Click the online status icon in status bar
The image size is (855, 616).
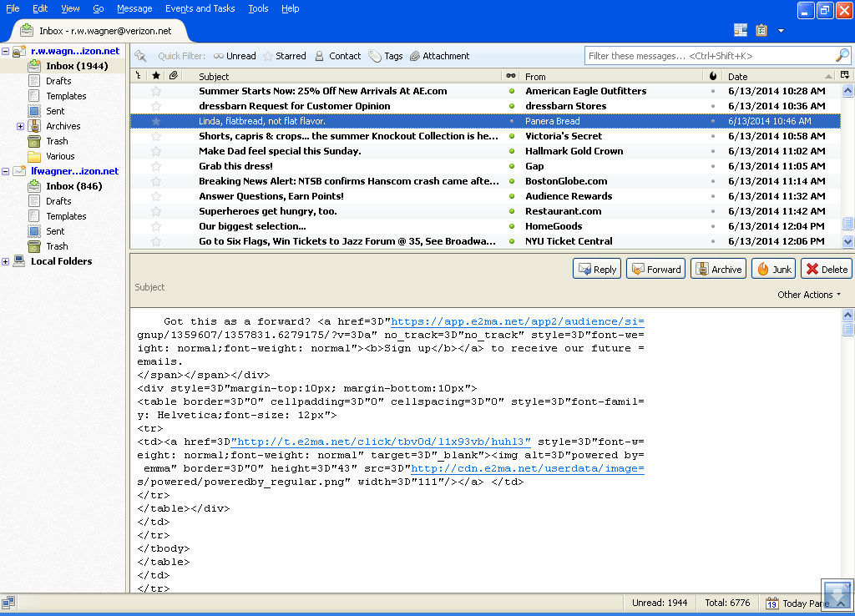point(8,602)
